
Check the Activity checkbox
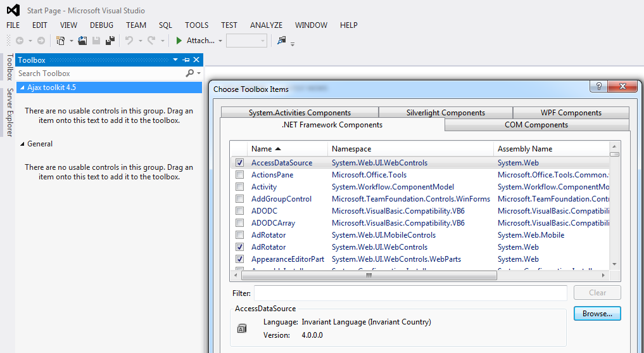(x=239, y=186)
